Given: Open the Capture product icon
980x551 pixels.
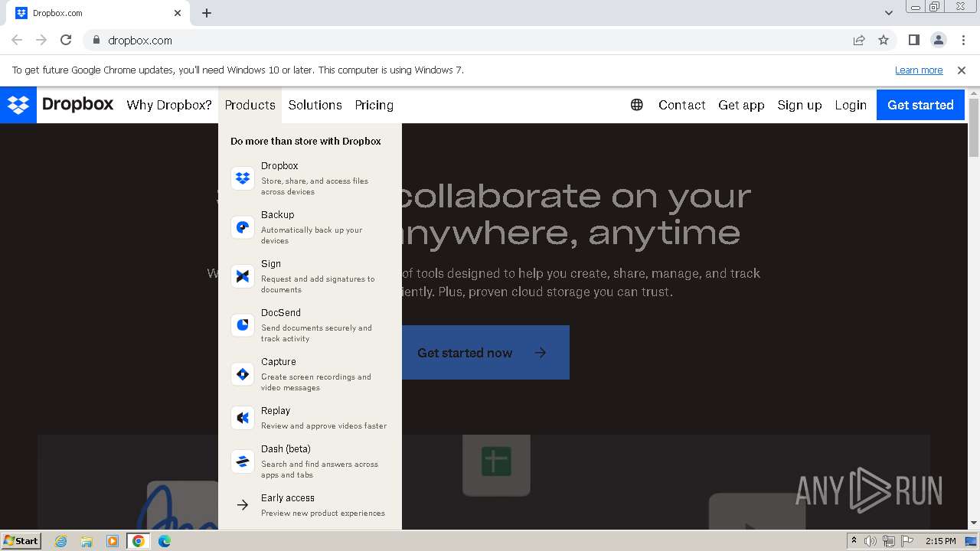Looking at the screenshot, I should point(243,374).
